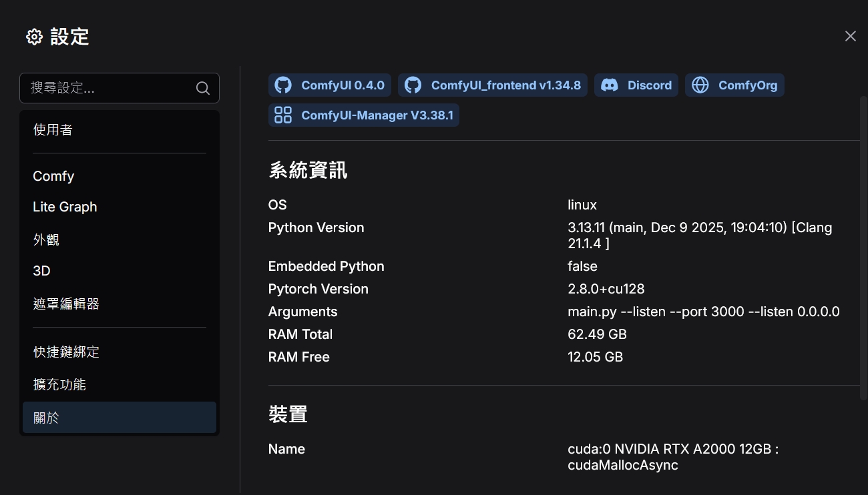Click the vertical scrollbar of the about panel
The width and height of the screenshot is (868, 495).
tap(863, 247)
